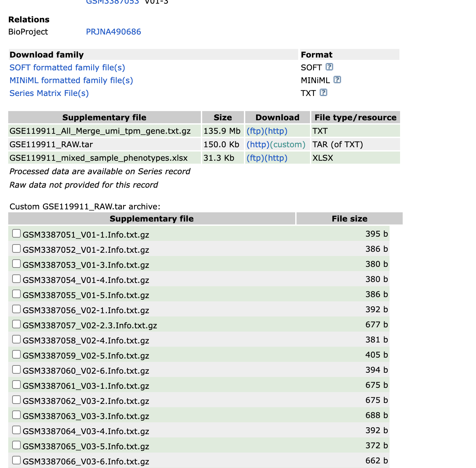Open the PRJNA490686 BioProject link
The image size is (476, 468).
pyautogui.click(x=113, y=32)
